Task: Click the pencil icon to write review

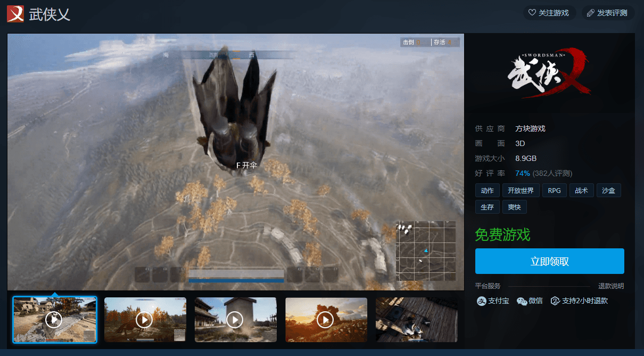Action: coord(590,13)
